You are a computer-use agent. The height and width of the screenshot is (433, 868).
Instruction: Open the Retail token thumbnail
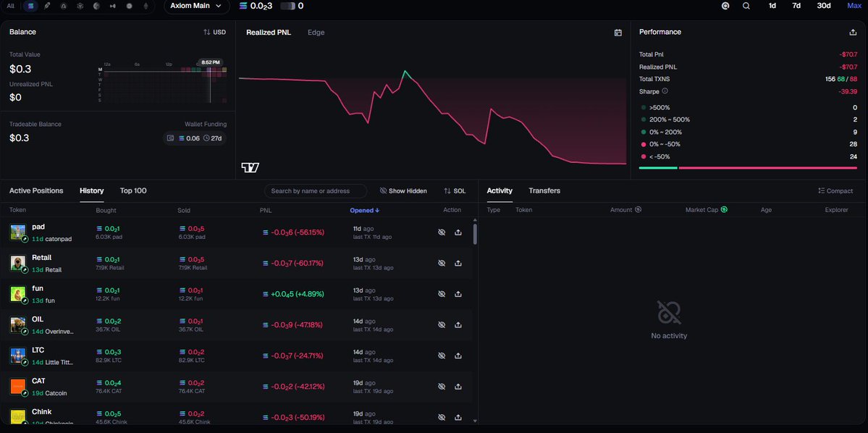point(18,263)
